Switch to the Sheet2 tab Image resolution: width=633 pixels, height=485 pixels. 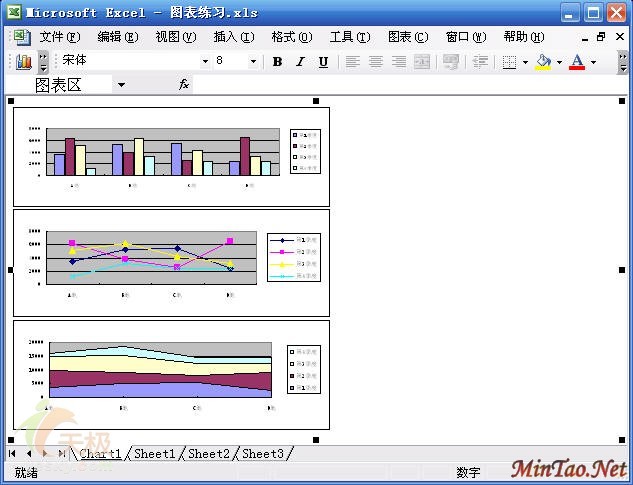pos(209,454)
